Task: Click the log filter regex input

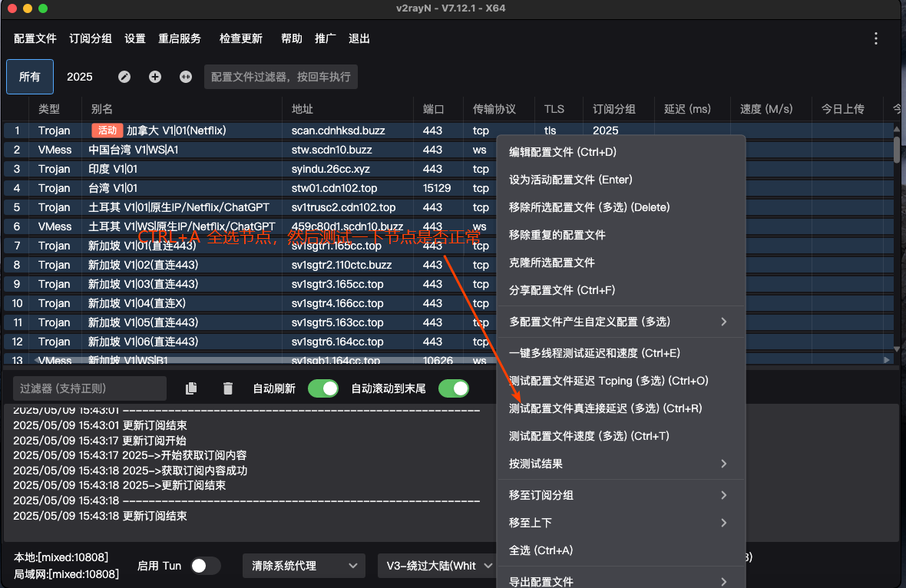Action: 90,388
